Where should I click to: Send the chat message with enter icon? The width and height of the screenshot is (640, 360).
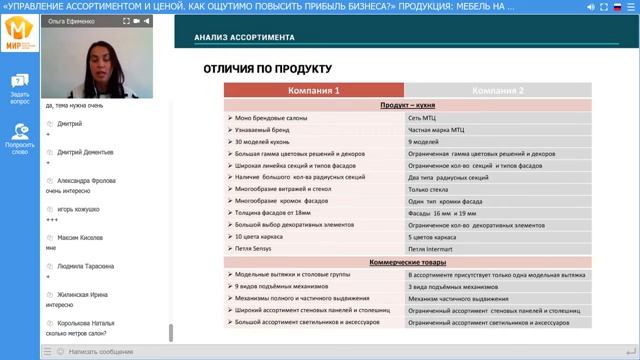coord(631,351)
